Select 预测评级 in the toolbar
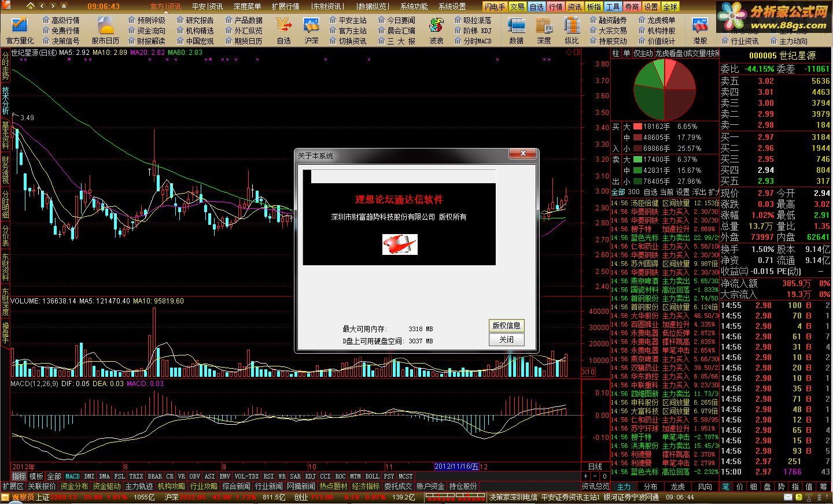Viewport: 833px width, 504px height. (146, 20)
